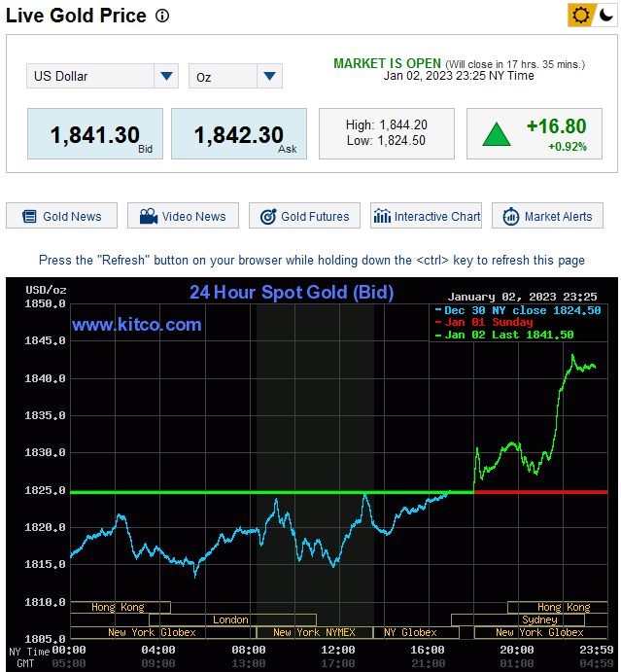Click the +16.80 price change value
Screen dimensions: 621x672
click(x=556, y=126)
